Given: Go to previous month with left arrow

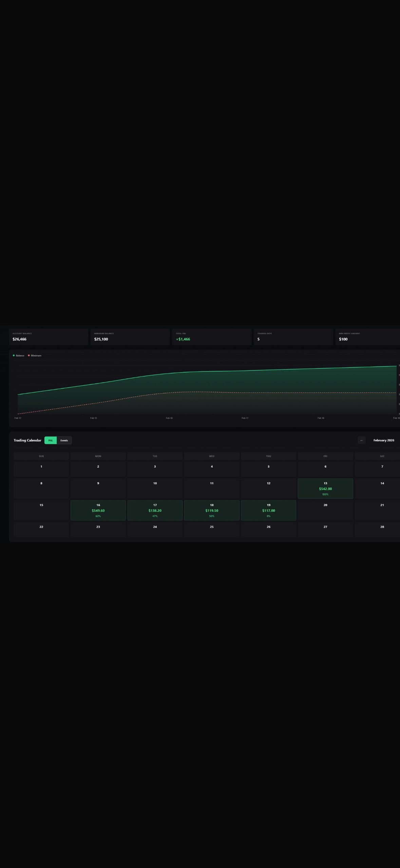Looking at the screenshot, I should pos(361,440).
